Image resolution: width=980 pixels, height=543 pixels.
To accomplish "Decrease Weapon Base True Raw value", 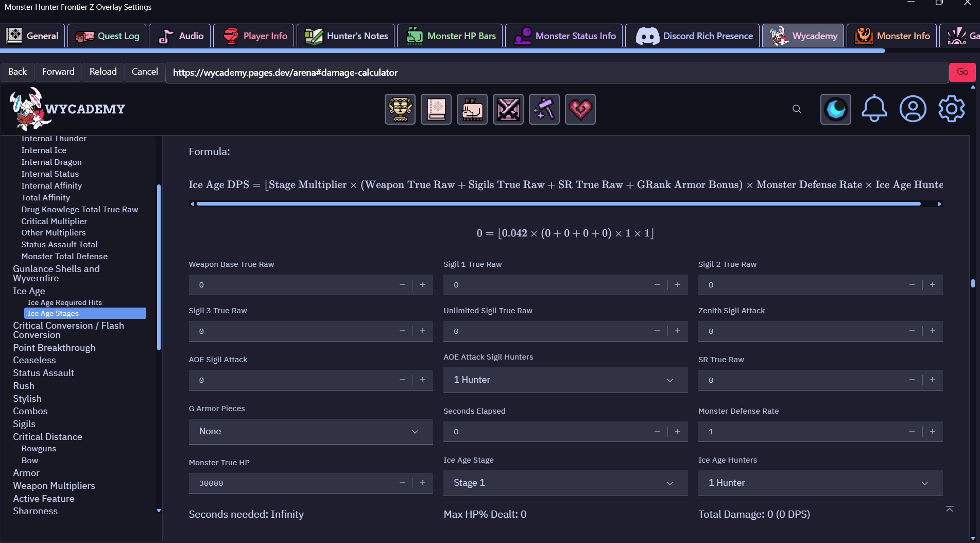I will tap(402, 284).
